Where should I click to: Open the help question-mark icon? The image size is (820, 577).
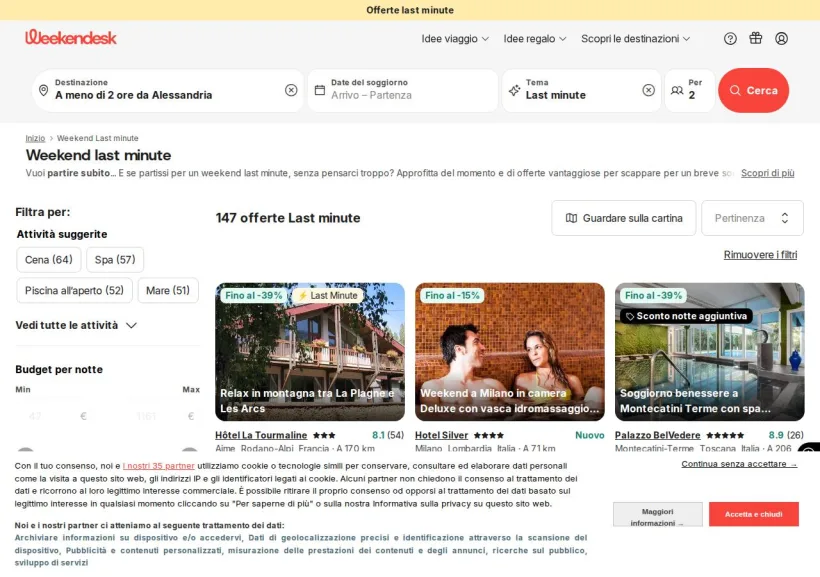(730, 38)
